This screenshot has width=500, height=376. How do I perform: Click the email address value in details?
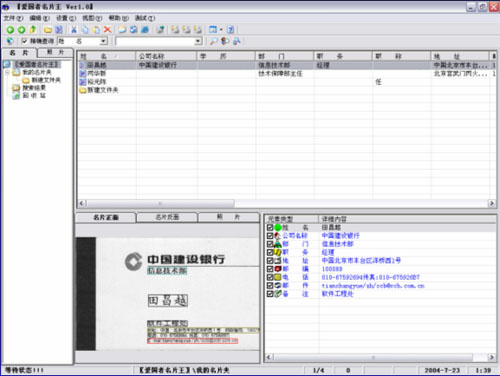[373, 286]
